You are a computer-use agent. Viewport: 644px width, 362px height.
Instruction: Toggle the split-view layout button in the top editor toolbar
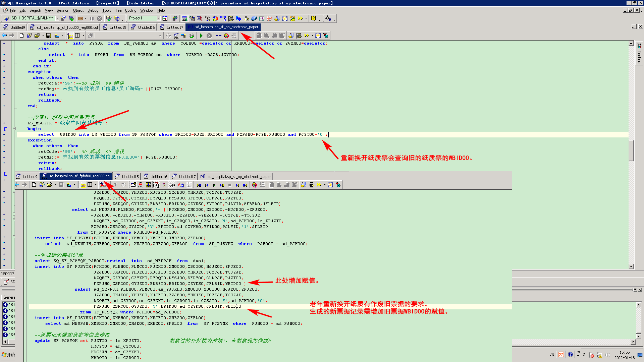pyautogui.click(x=77, y=36)
